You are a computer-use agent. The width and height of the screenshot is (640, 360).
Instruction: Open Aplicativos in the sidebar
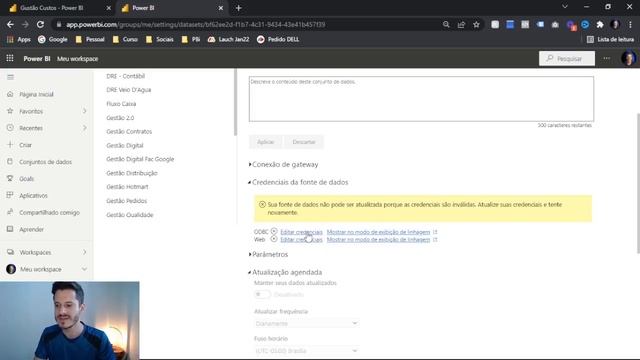(x=33, y=196)
